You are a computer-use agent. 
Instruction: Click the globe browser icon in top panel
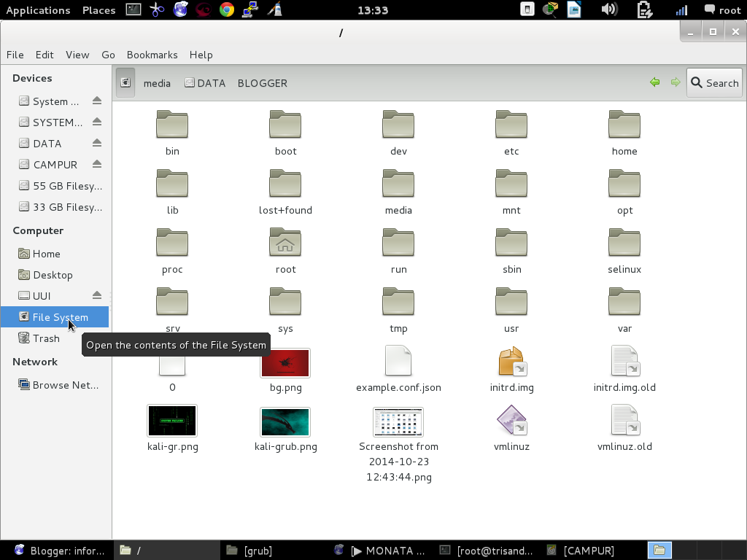[179, 10]
